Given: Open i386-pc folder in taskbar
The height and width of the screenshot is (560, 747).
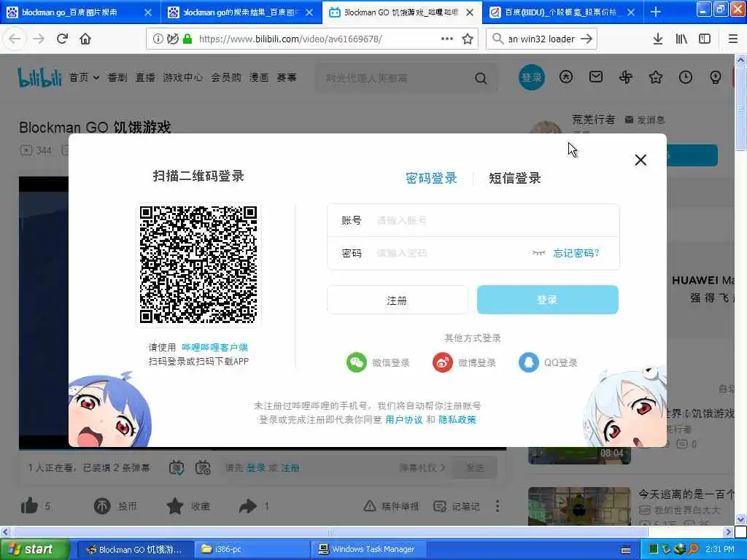Looking at the screenshot, I should point(252,549).
